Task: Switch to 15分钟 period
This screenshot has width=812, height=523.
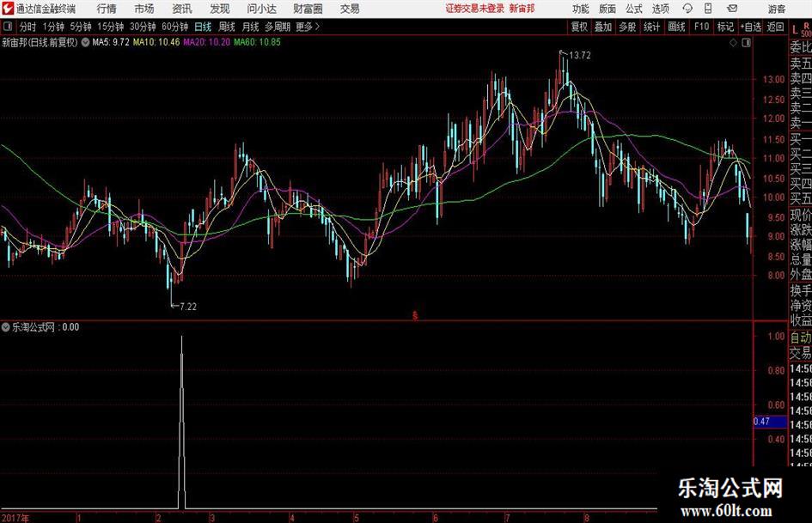Action: pos(110,27)
